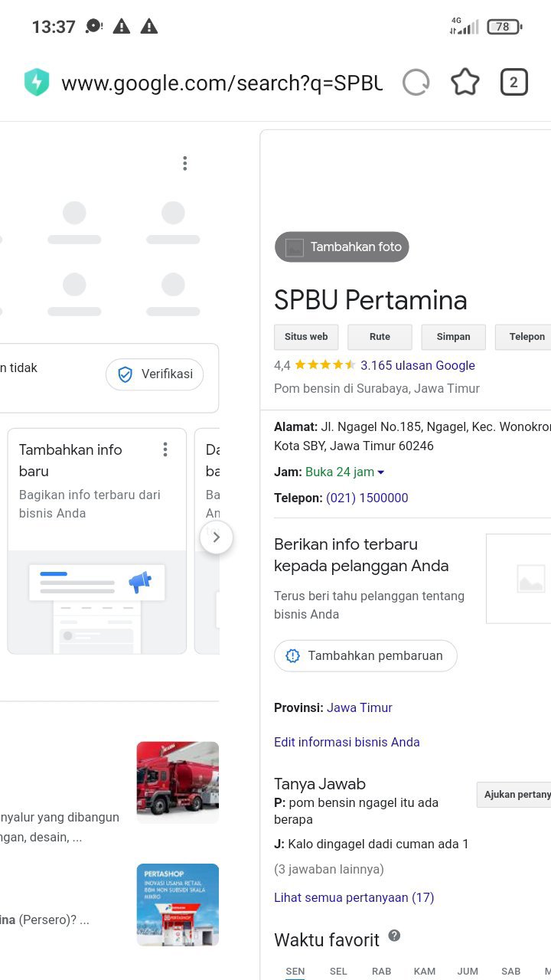Expand 3 jawaban lainnya answers
Image resolution: width=551 pixels, height=980 pixels.
pyautogui.click(x=329, y=869)
